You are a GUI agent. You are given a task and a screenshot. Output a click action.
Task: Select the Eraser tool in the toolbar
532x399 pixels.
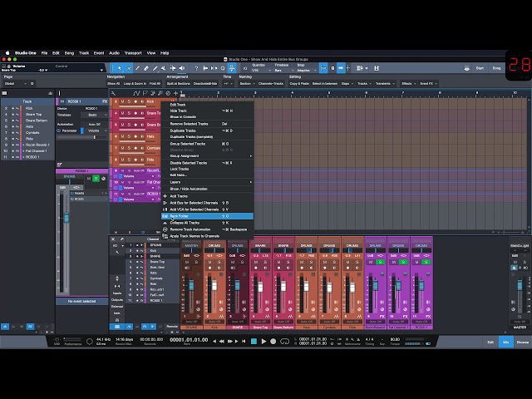pos(146,68)
